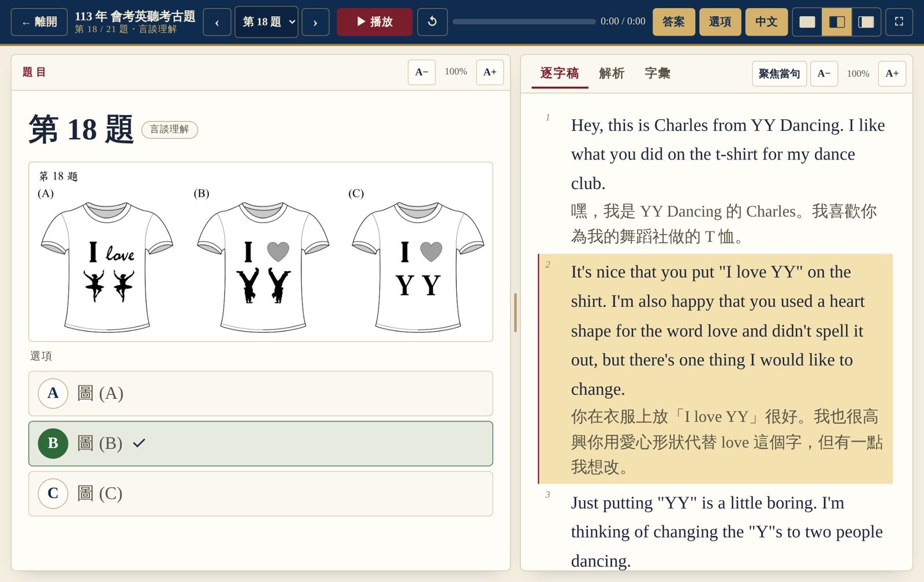Switch to the single full-pane layout icon

807,22
